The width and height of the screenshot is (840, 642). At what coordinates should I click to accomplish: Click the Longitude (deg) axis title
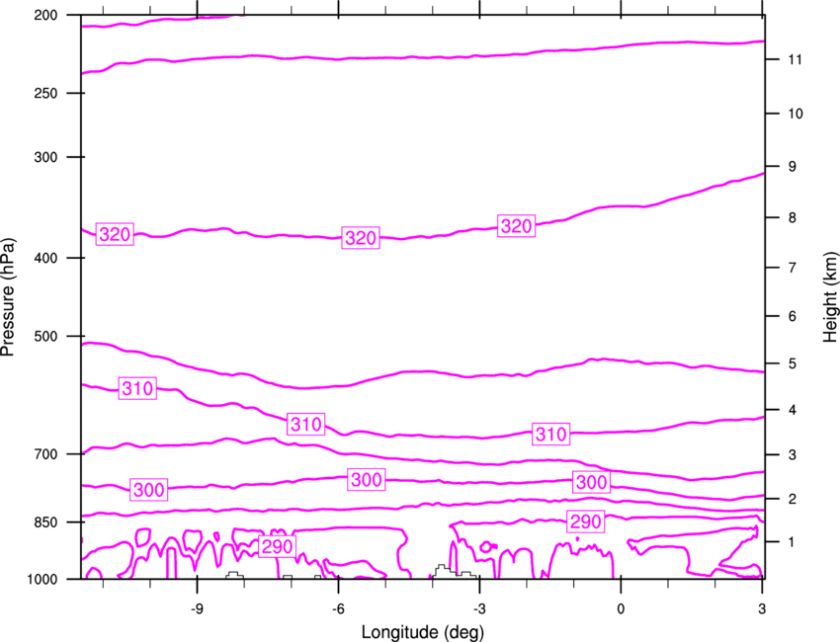pos(423,632)
